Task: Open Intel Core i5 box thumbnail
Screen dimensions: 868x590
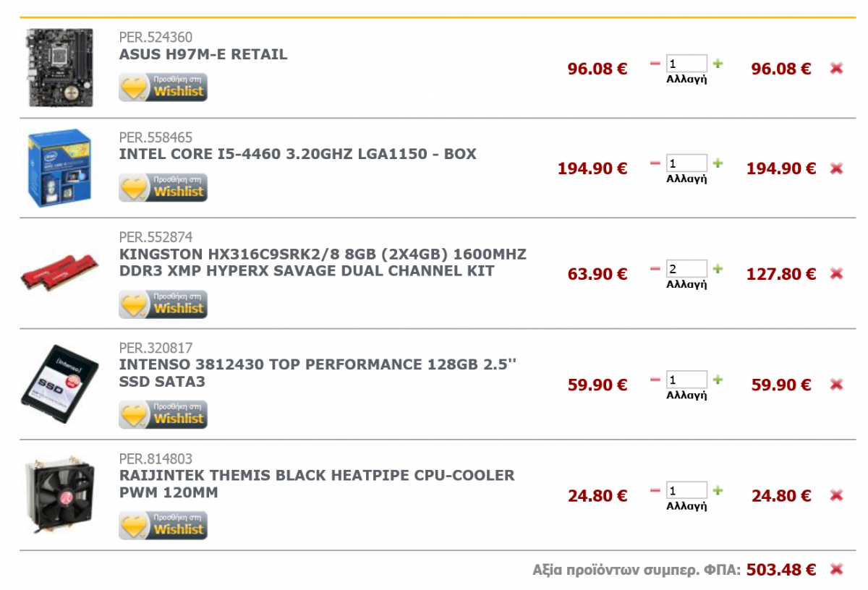Action: click(59, 168)
